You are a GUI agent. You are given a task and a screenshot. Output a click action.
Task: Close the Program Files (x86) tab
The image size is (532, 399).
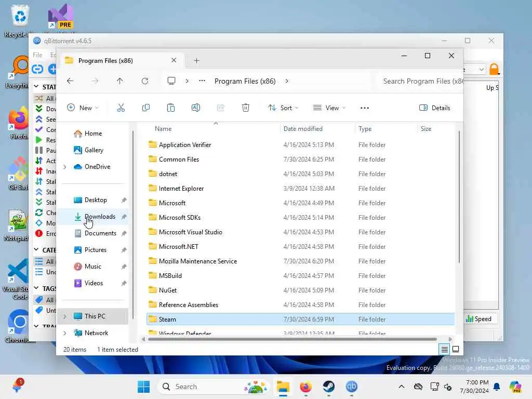[x=174, y=60]
